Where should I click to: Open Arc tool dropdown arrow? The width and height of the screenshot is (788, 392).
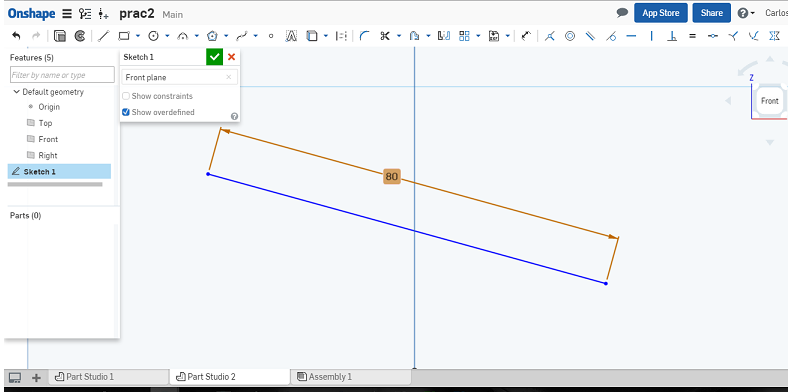(196, 36)
